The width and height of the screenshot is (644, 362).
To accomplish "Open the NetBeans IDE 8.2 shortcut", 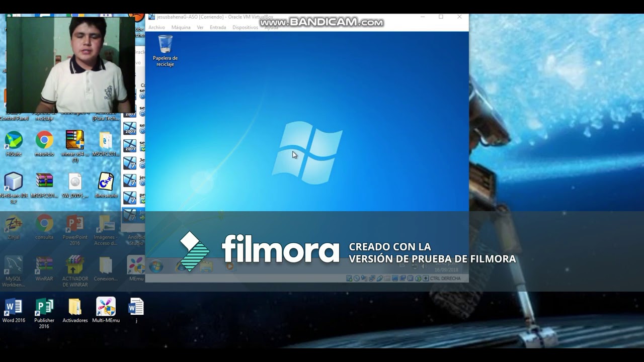I will click(x=14, y=182).
